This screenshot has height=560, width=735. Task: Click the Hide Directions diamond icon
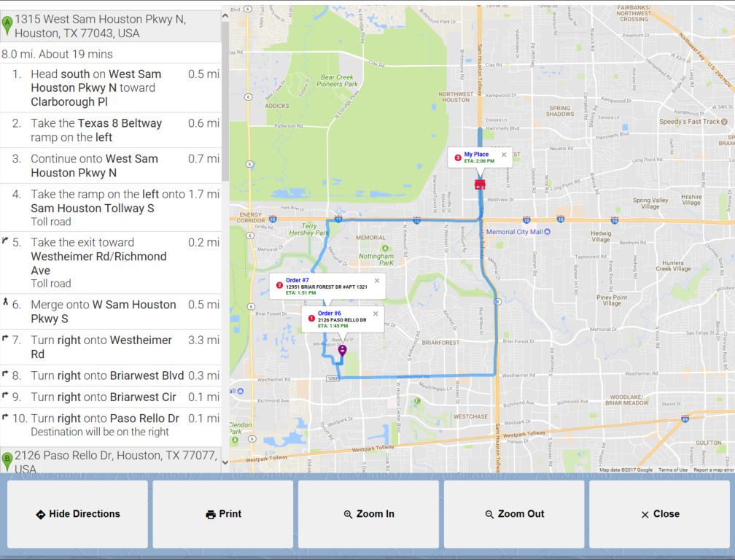click(x=41, y=515)
